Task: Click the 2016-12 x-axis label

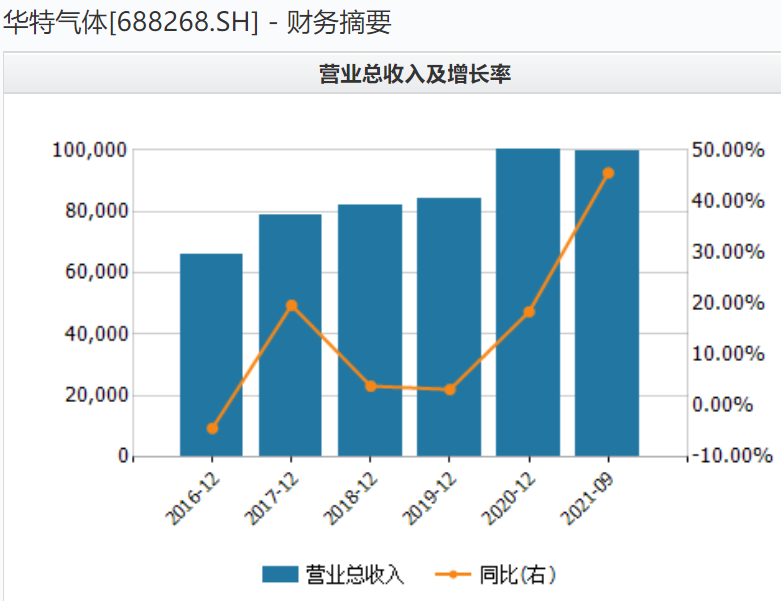Action: 193,498
